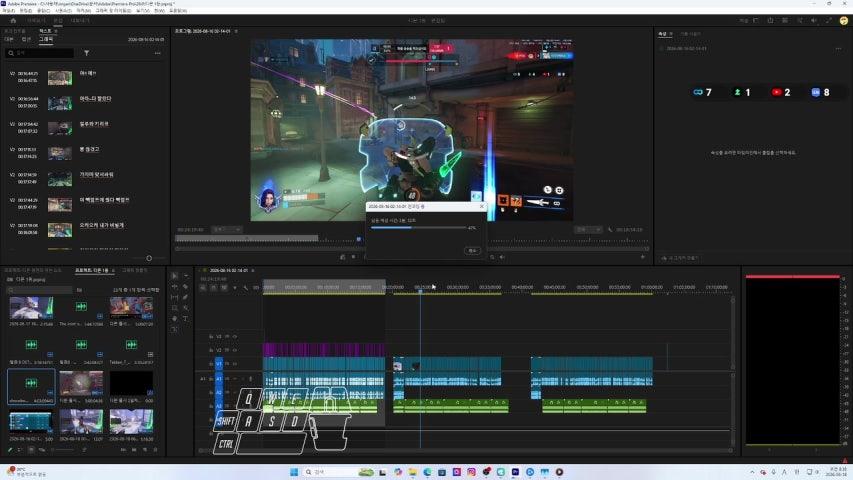The image size is (853, 480).
Task: Toggle V3 track output eye
Action: point(235,337)
